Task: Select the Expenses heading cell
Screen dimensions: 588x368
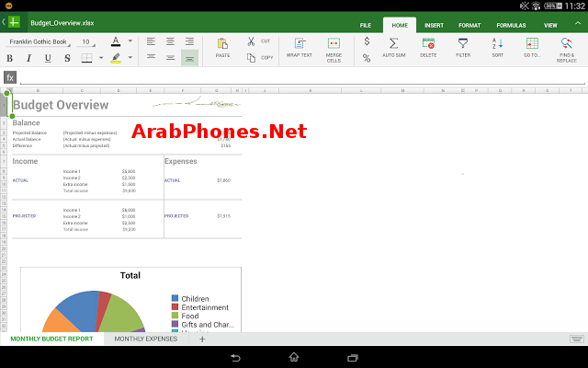Action: pyautogui.click(x=181, y=162)
